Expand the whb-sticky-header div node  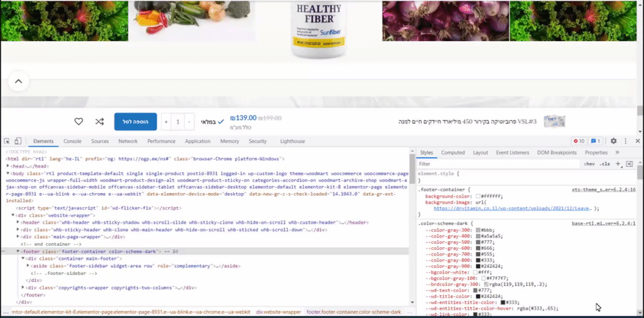point(17,230)
